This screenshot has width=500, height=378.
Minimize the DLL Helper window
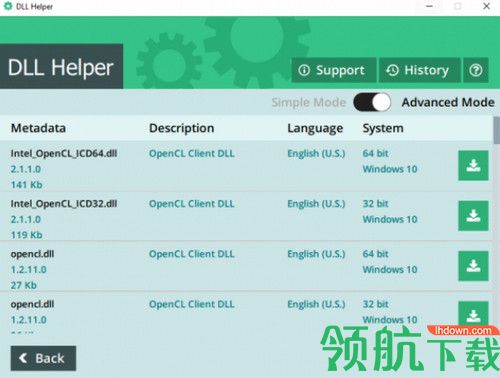tap(429, 6)
